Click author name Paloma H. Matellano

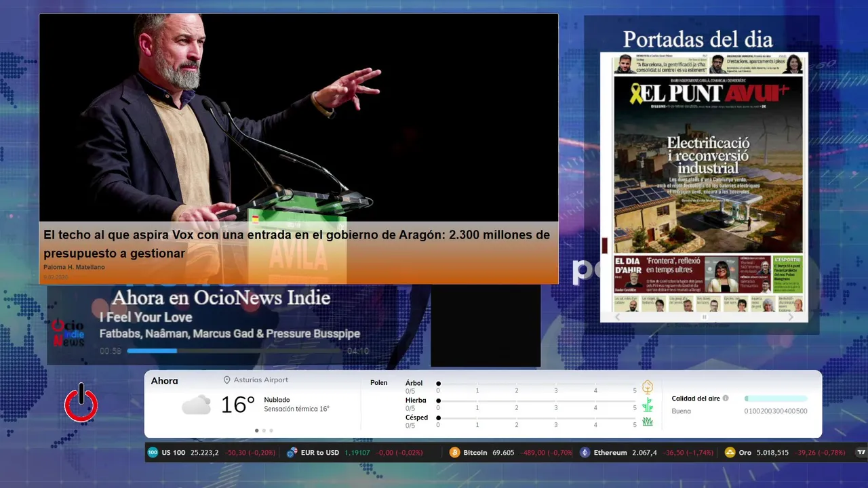[74, 267]
